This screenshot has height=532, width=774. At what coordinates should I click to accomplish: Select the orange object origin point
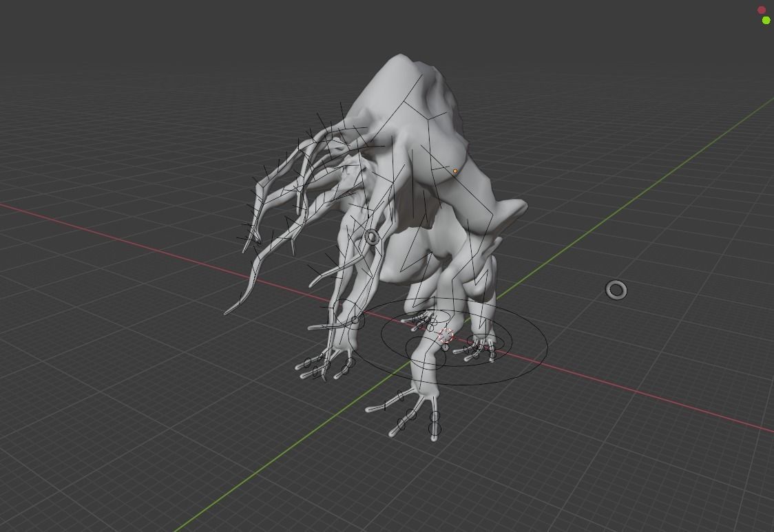[x=455, y=171]
